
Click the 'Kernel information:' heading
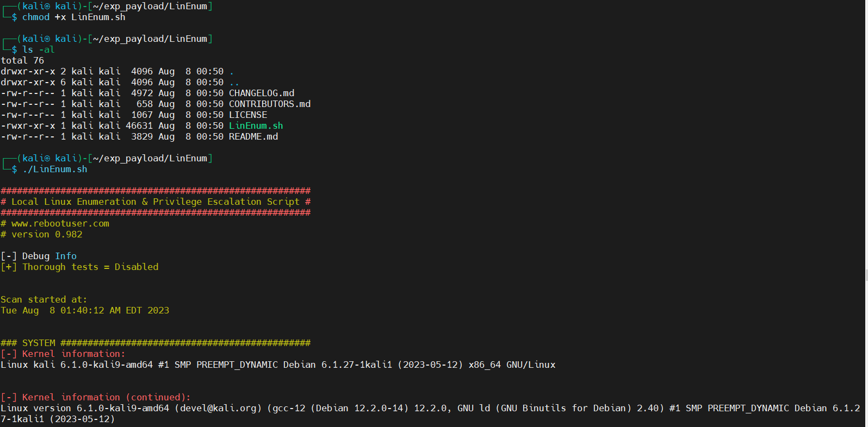pyautogui.click(x=73, y=354)
